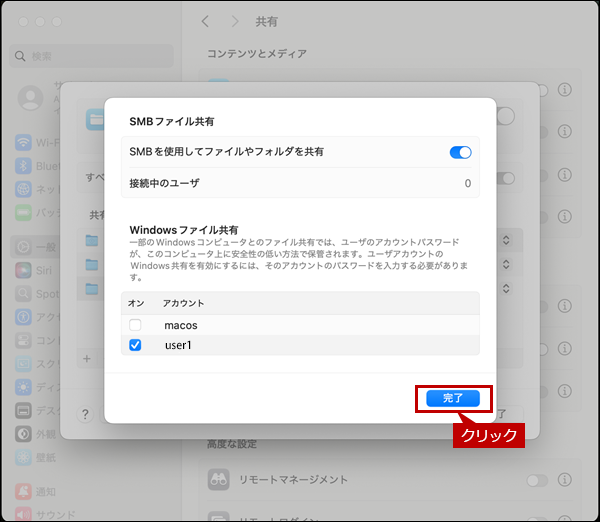Uncheck the user1 account checkbox
The image size is (600, 522).
(135, 345)
